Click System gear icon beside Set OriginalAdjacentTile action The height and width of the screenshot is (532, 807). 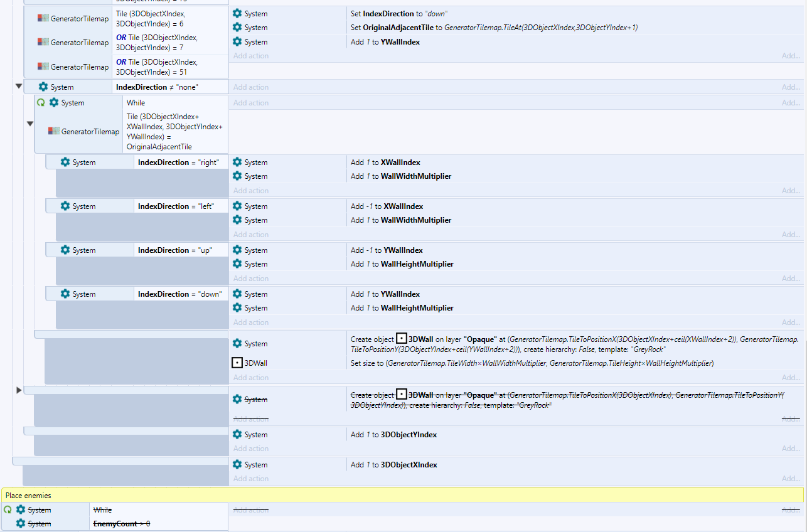click(x=237, y=27)
